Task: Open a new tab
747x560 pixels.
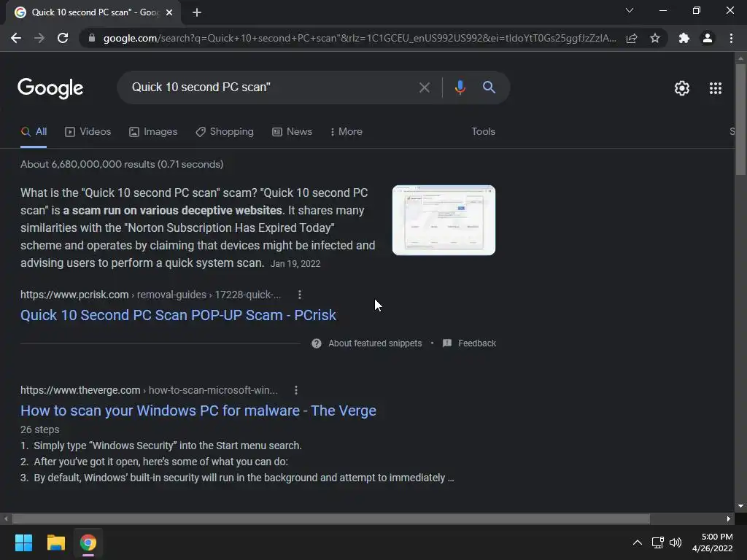Action: tap(197, 12)
